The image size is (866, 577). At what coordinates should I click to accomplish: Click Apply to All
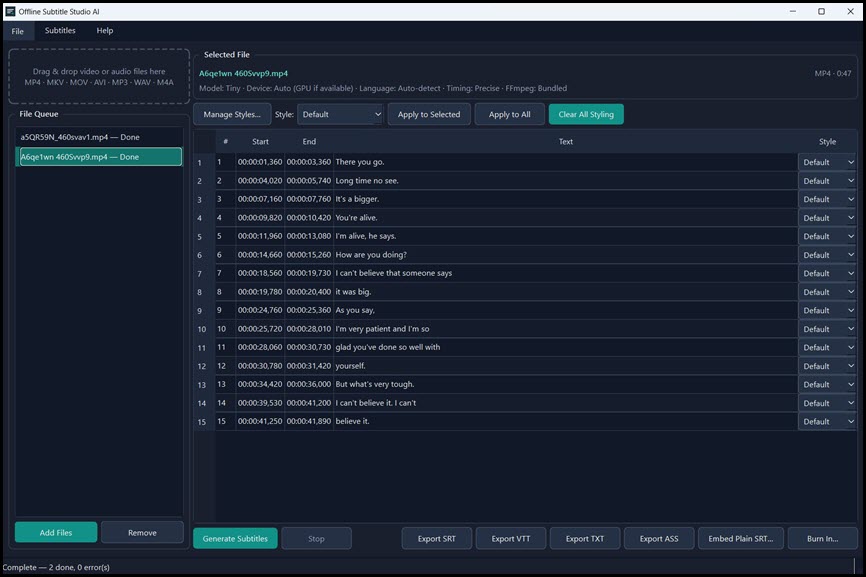(x=509, y=114)
